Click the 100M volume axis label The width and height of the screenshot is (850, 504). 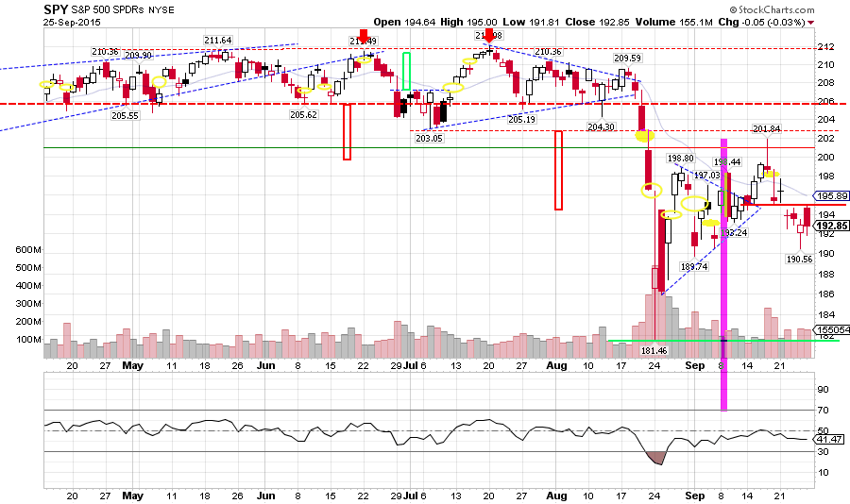tap(28, 340)
